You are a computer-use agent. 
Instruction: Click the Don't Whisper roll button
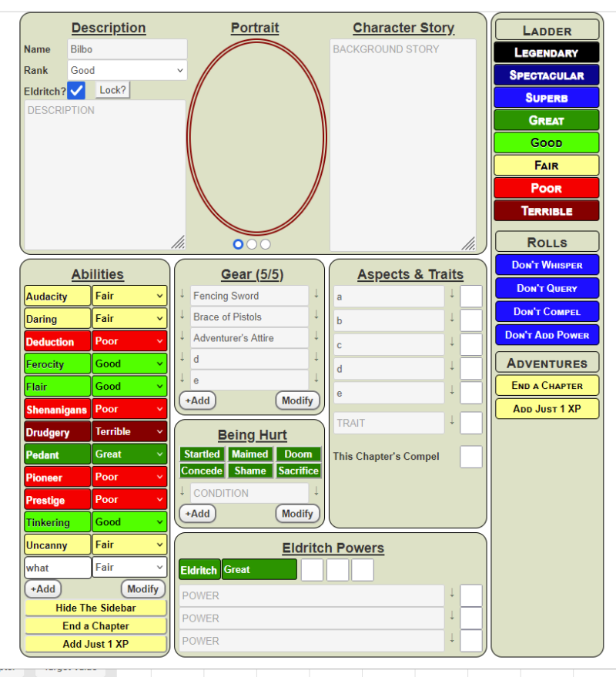(x=547, y=265)
